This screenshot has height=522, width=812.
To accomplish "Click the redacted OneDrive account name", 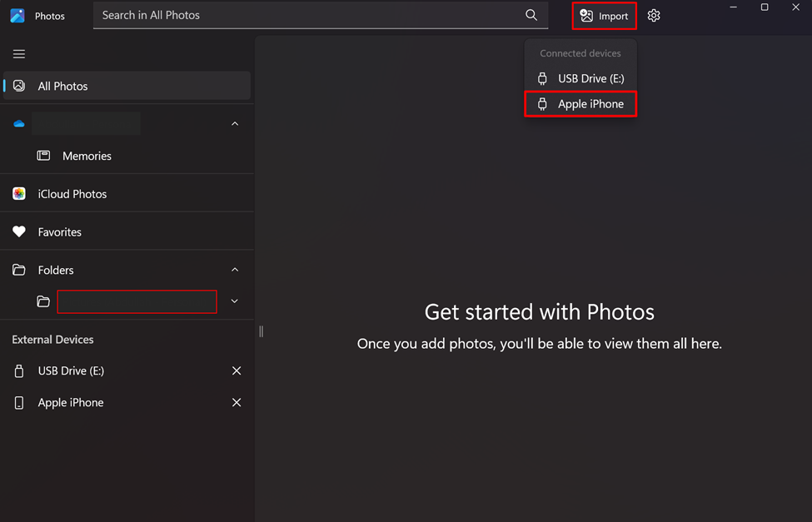I will coord(86,124).
